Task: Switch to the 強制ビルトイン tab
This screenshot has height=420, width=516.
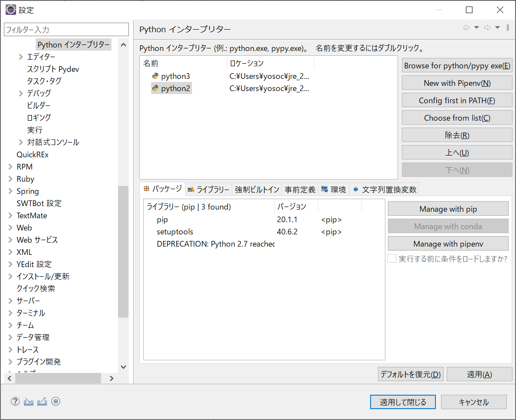Action: 257,190
